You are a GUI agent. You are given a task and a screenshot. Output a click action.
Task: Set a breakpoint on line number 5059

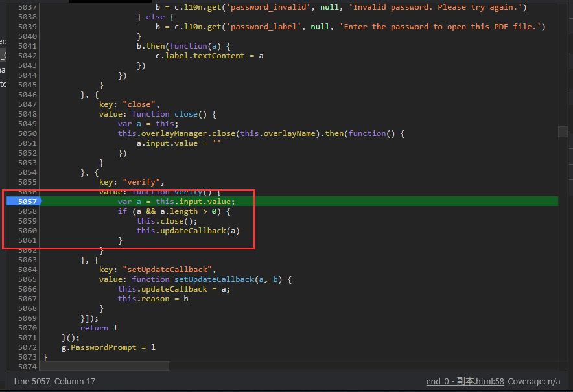[x=27, y=221]
